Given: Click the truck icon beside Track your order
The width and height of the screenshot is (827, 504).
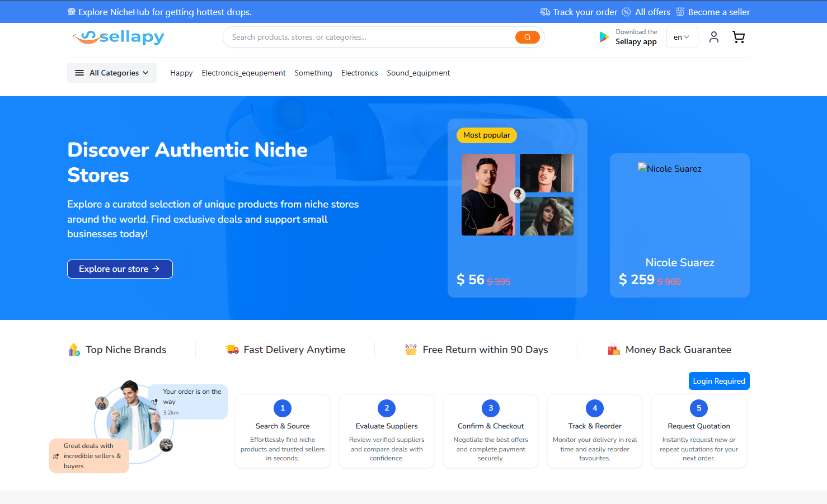Looking at the screenshot, I should click(545, 12).
